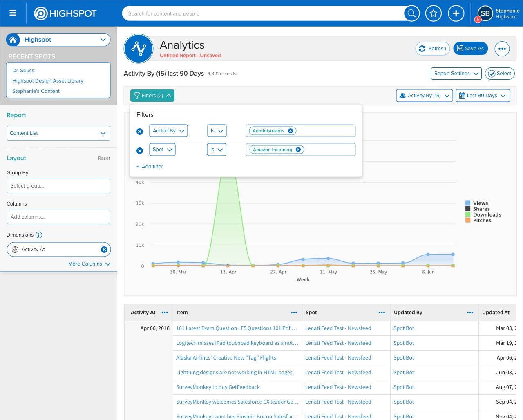Open the three-dot more options button
Screen dimensions: 523x420
502,49
